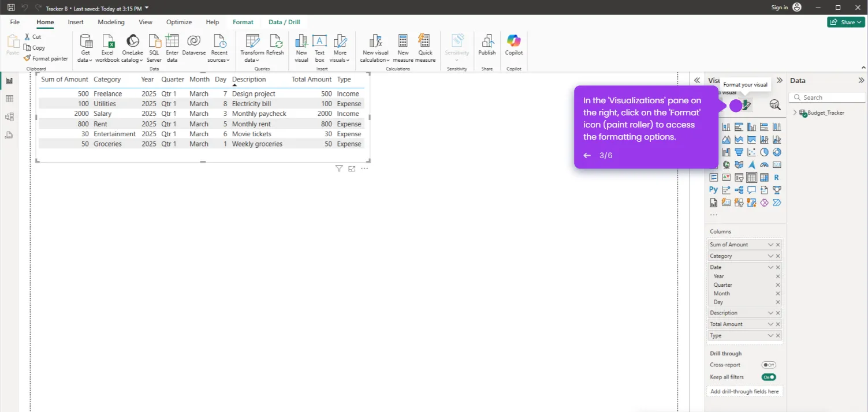Open Recent sources dropdown
This screenshot has width=868, height=412.
(219, 48)
